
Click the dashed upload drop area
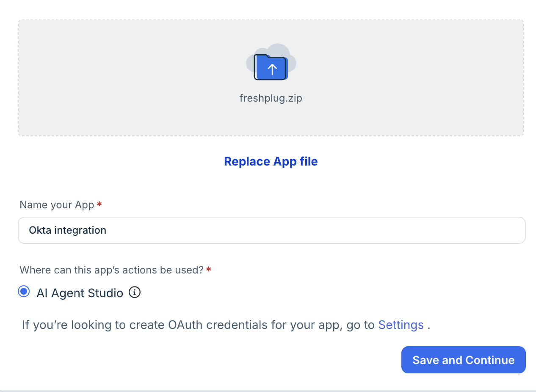tap(271, 78)
